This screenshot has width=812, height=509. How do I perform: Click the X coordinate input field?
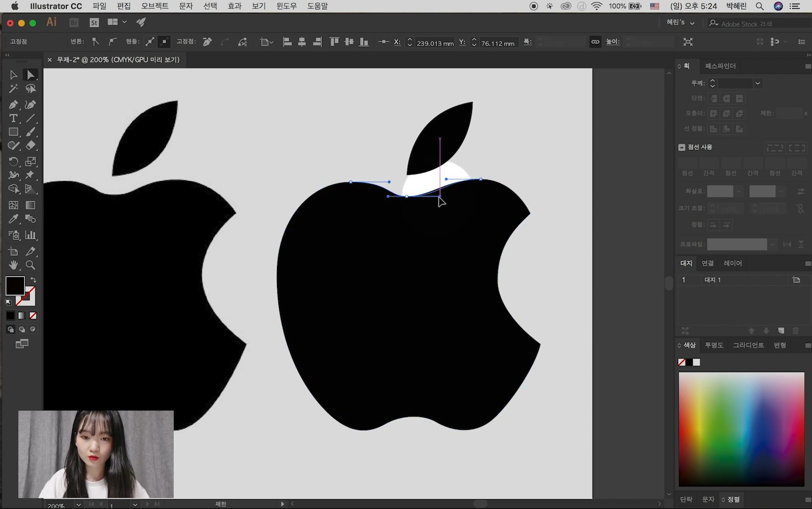[435, 43]
